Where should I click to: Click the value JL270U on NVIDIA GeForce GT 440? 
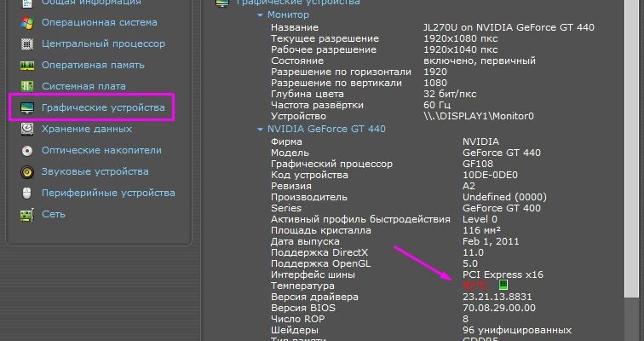coord(509,27)
